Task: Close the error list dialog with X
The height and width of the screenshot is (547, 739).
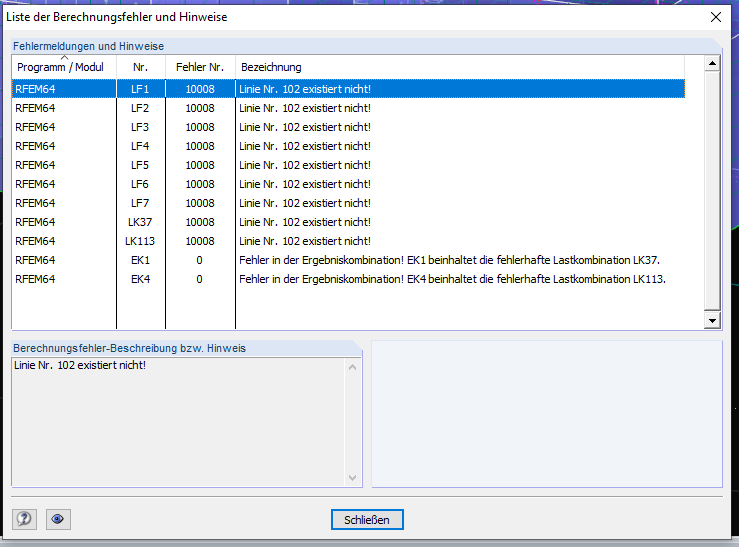Action: coord(715,17)
